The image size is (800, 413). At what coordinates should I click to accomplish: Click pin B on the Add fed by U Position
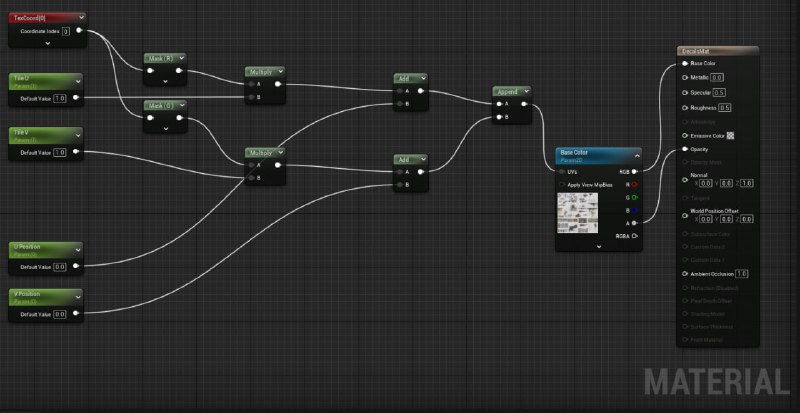coord(399,104)
